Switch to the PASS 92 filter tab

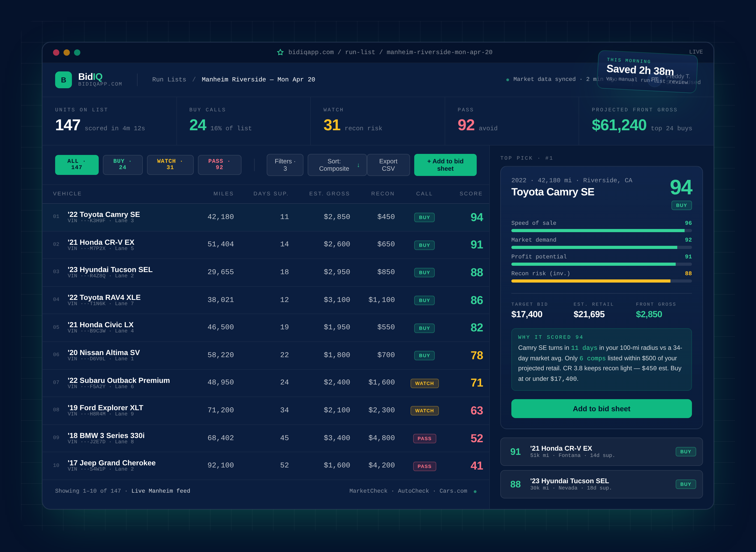point(219,164)
